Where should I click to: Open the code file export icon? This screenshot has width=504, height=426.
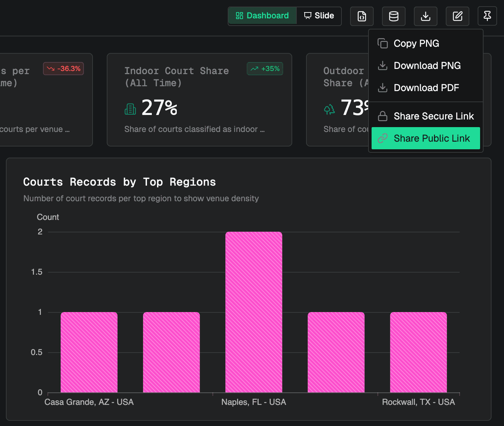coord(362,16)
